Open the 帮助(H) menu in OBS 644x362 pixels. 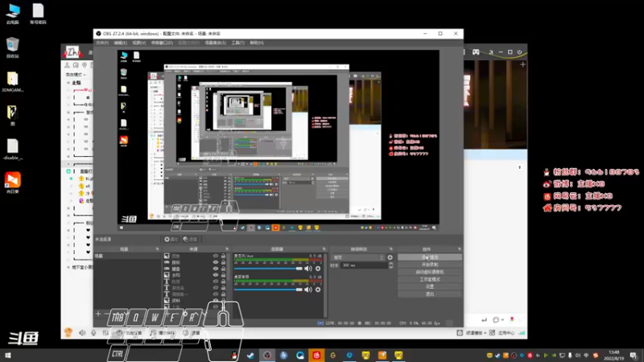click(x=257, y=43)
